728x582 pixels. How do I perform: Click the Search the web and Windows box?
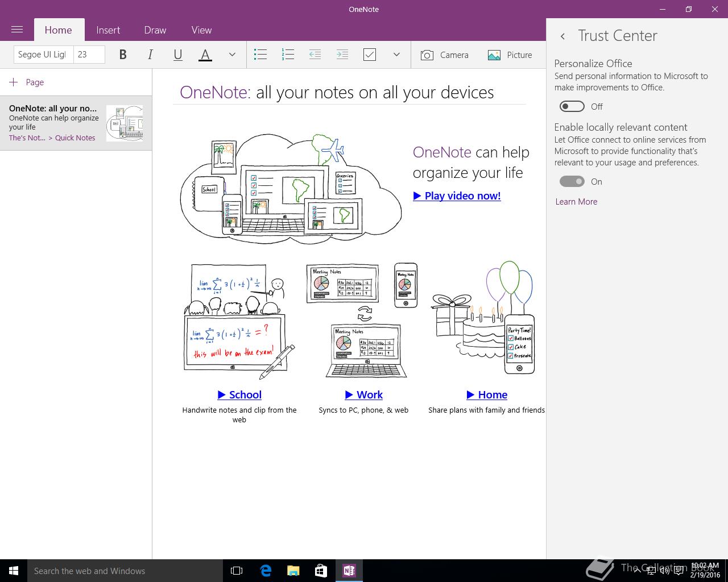coord(125,571)
